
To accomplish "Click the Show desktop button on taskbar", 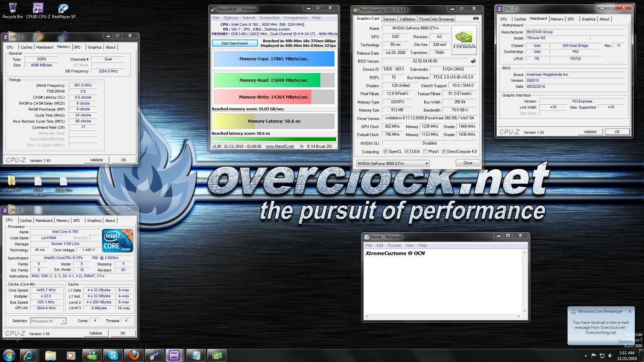I will [641, 356].
